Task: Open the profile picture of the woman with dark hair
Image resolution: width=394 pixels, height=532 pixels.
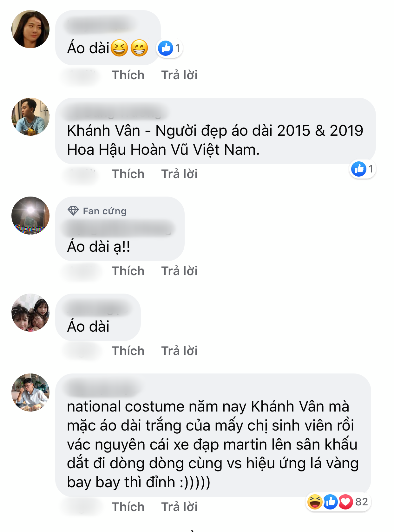Action: click(30, 29)
